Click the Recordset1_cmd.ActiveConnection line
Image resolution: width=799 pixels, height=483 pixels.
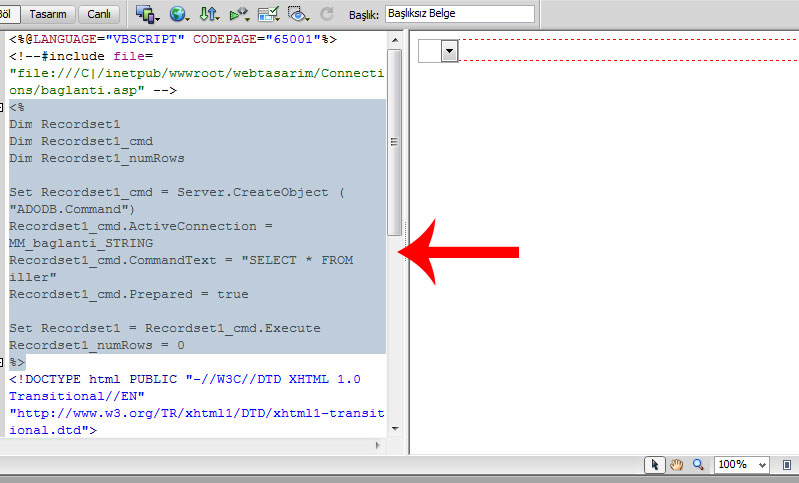point(141,226)
